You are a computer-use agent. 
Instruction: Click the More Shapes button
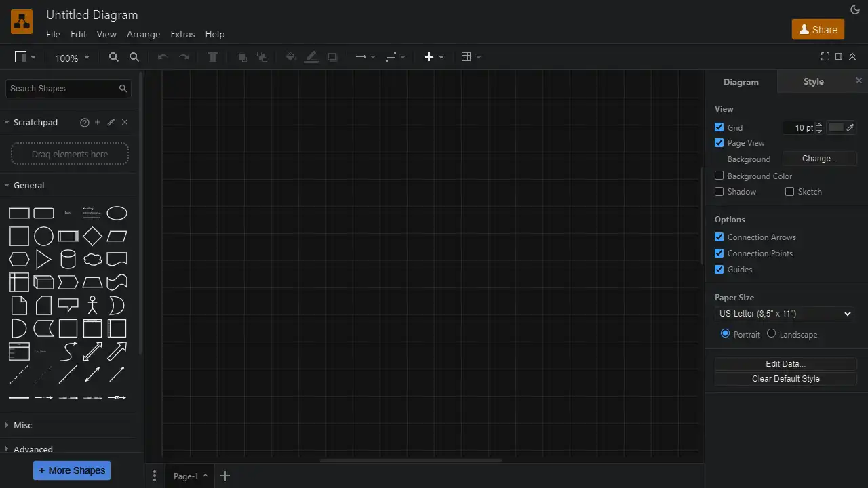pos(71,470)
